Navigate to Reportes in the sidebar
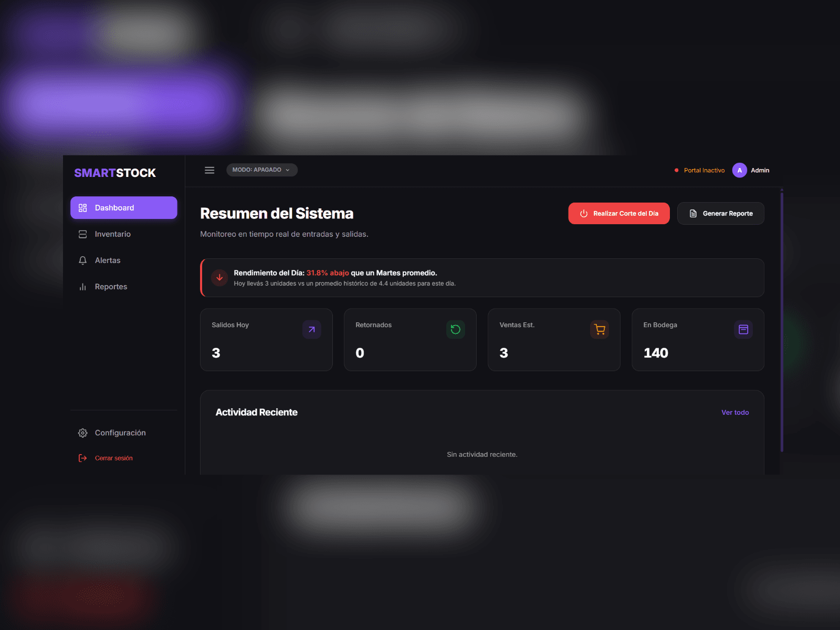 [124, 287]
